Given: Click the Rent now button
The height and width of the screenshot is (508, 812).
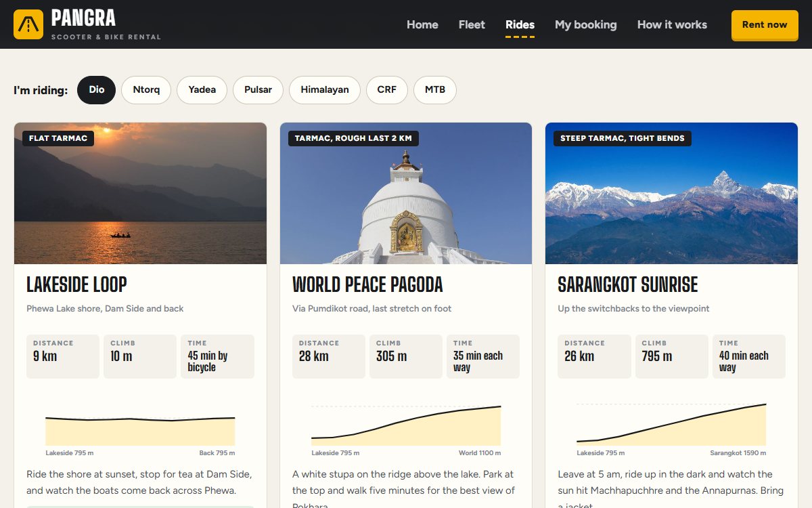Looking at the screenshot, I should pyautogui.click(x=765, y=25).
